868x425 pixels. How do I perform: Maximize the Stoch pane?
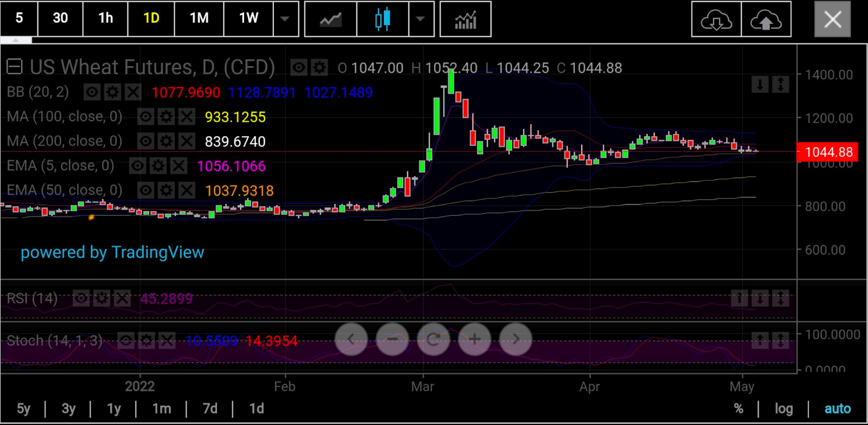point(781,340)
